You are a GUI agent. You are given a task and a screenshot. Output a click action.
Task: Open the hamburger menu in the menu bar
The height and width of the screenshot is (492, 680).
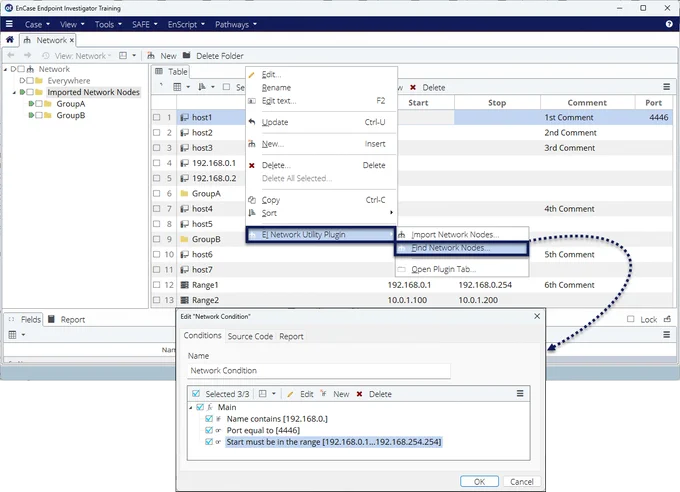point(9,24)
